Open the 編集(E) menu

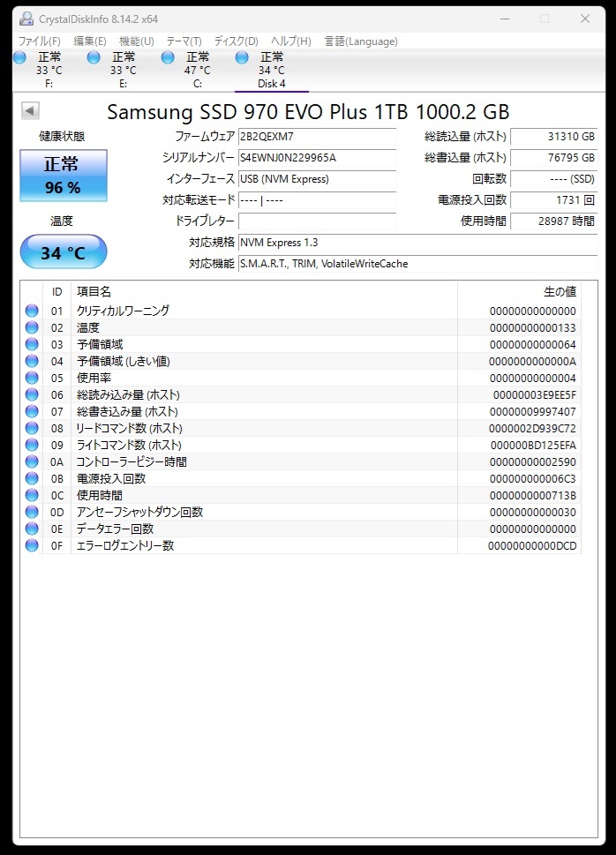click(90, 41)
